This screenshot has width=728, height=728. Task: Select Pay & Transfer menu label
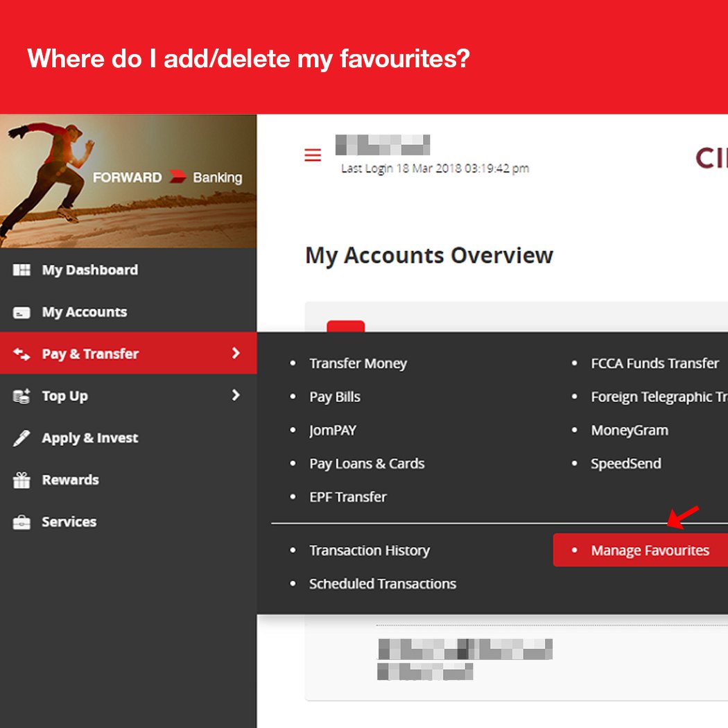[x=90, y=354]
